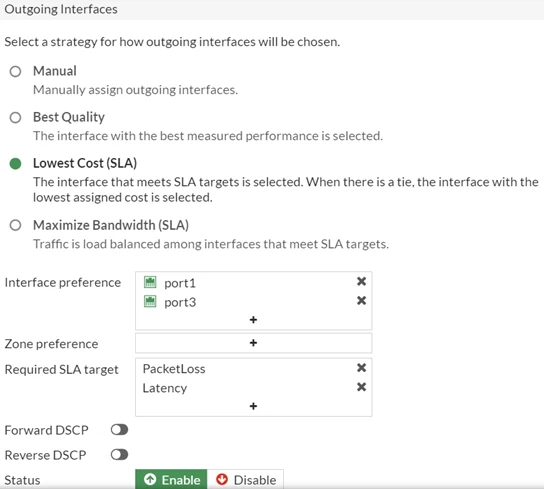Screen dimensions: 544x489
Task: Select Lowest Cost (SLA) option
Action: [15, 163]
